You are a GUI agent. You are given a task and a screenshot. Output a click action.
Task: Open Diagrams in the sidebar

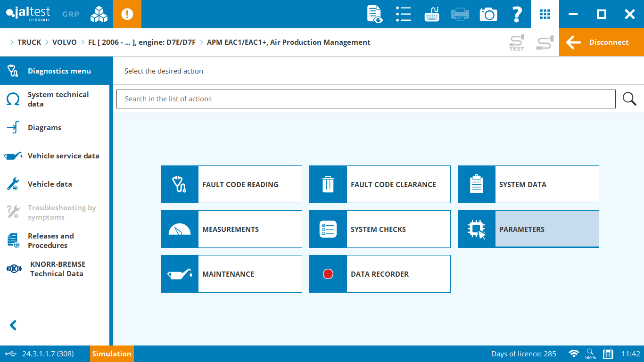55,127
